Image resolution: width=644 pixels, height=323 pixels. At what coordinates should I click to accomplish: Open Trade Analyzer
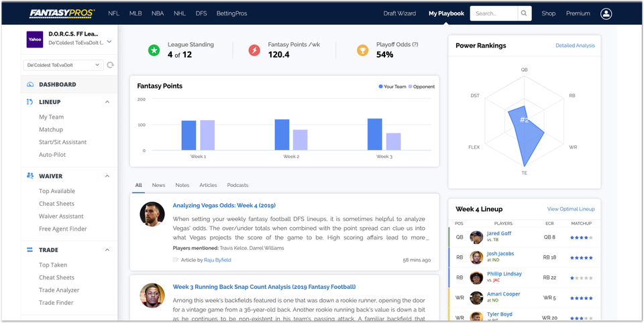[x=59, y=290]
